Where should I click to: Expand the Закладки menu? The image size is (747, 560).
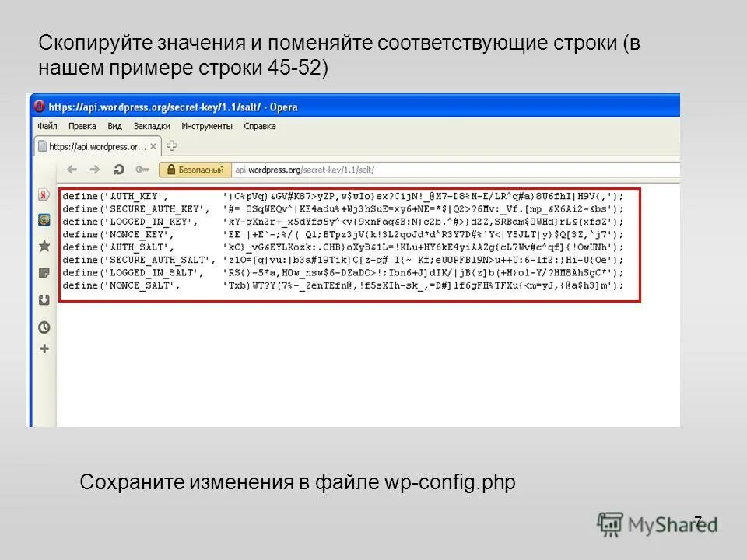[151, 125]
